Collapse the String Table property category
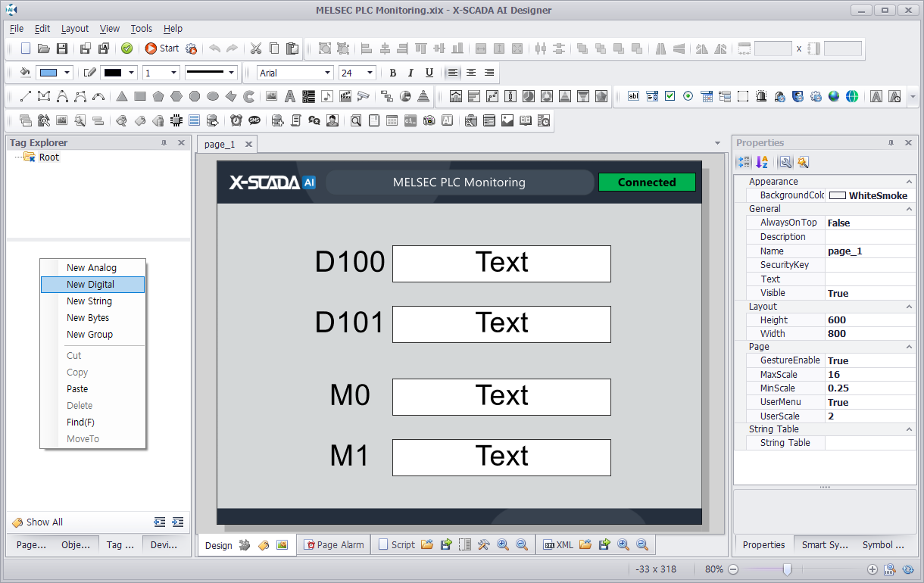Image resolution: width=924 pixels, height=583 pixels. pos(909,429)
